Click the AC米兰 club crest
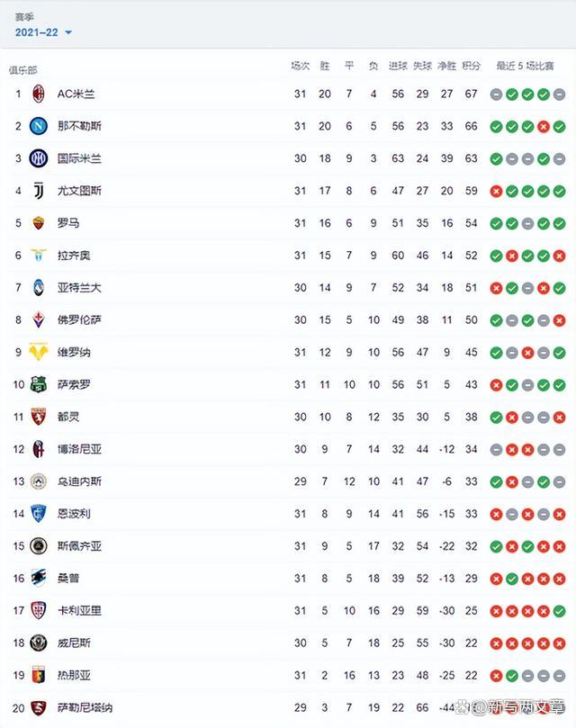576x728 pixels. pyautogui.click(x=39, y=94)
